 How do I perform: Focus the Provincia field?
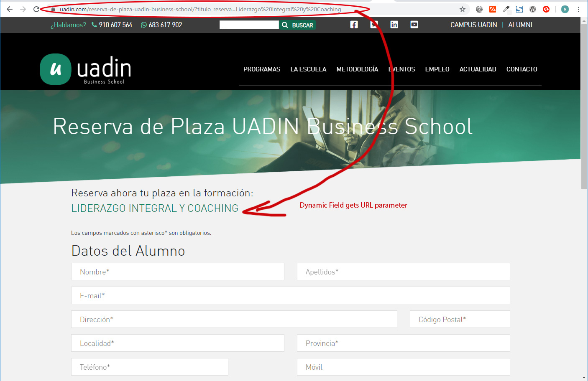click(404, 343)
